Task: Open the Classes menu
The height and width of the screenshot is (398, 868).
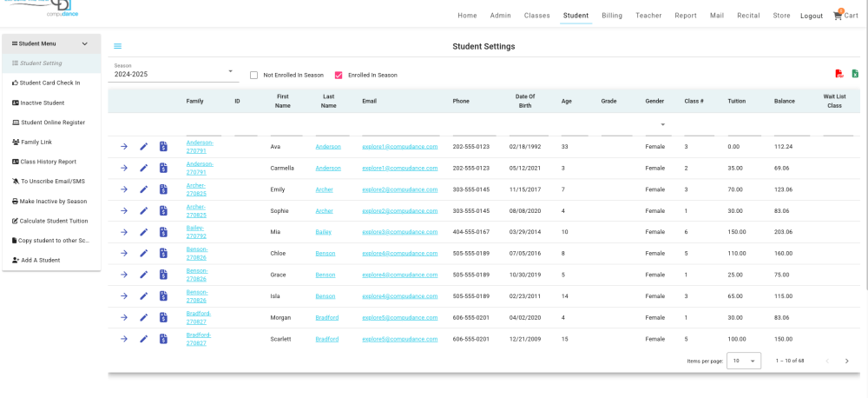Action: click(x=537, y=16)
